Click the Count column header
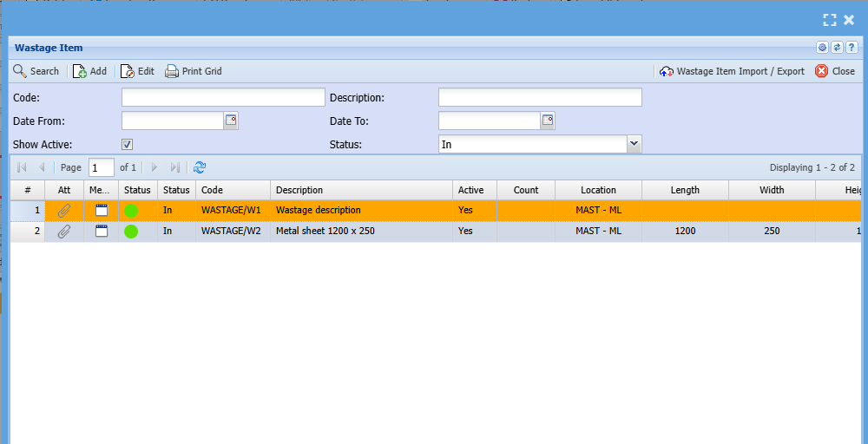This screenshot has height=444, width=868. 526,190
